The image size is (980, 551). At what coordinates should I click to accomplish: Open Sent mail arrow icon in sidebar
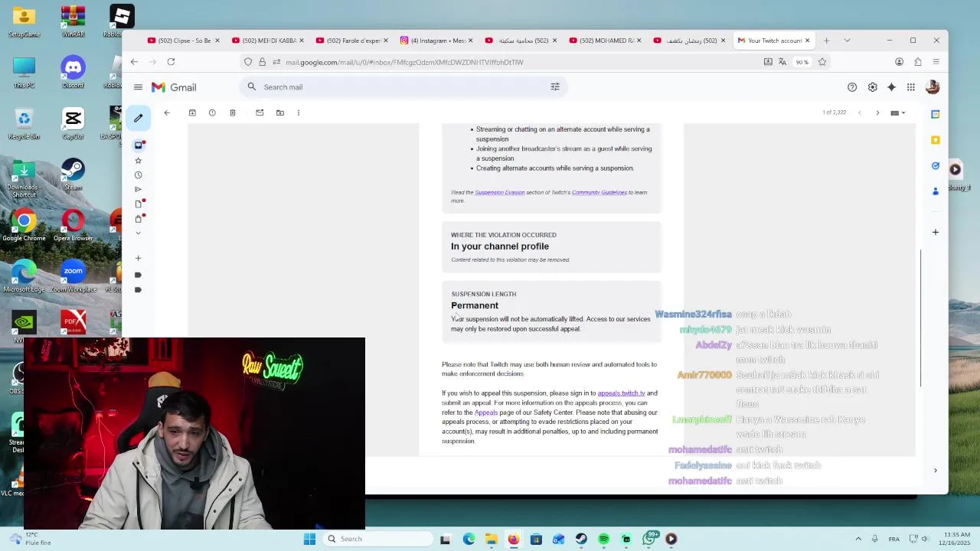click(139, 189)
